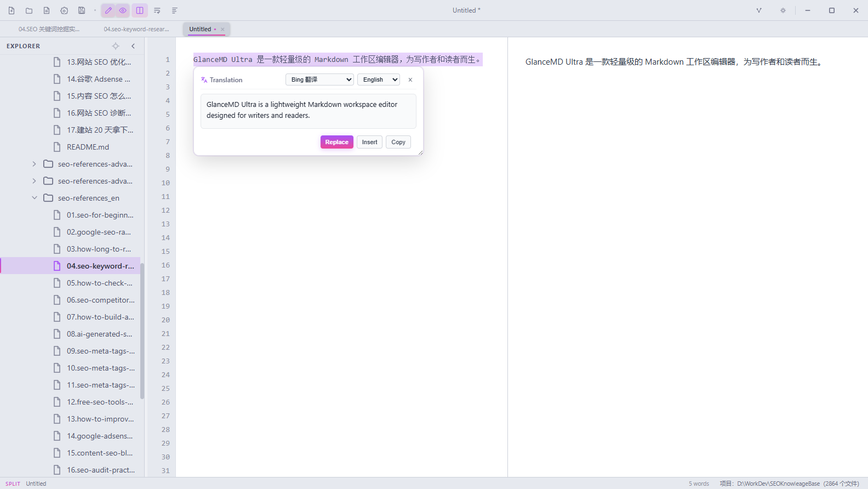
Task: Open the English target language dropdown
Action: (x=379, y=79)
